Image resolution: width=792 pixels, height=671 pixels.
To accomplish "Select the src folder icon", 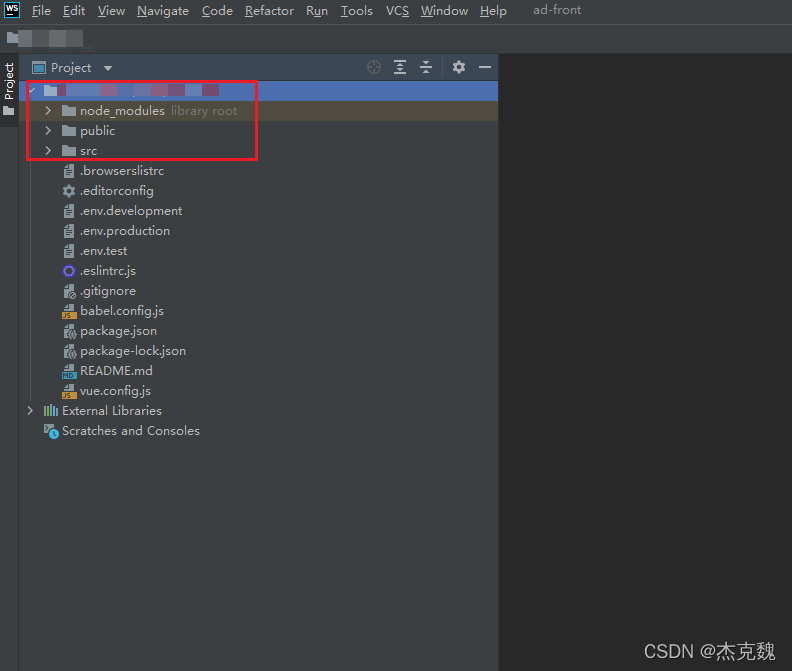I will [x=69, y=151].
